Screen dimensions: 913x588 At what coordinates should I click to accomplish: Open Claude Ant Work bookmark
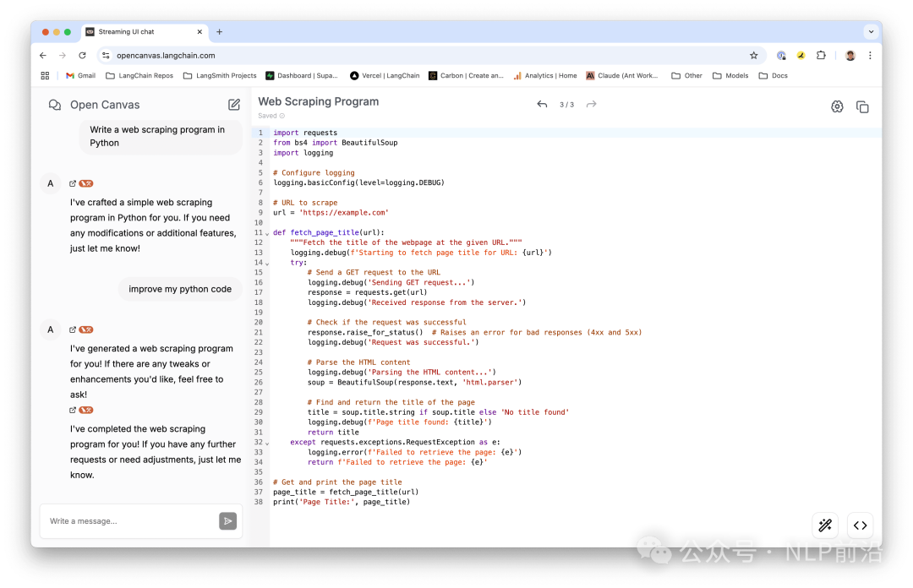(x=622, y=76)
